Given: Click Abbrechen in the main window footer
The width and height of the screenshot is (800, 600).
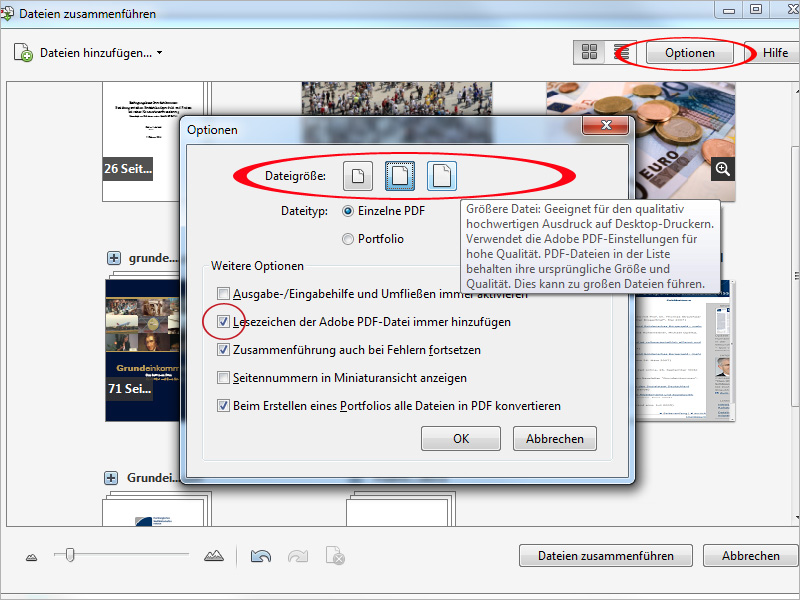Looking at the screenshot, I should pos(751,556).
